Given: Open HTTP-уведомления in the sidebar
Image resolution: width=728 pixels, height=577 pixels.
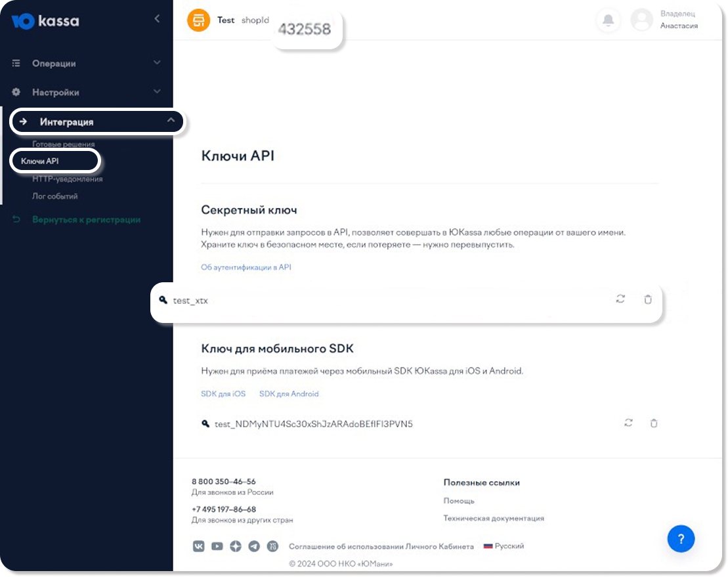Looking at the screenshot, I should pyautogui.click(x=67, y=179).
